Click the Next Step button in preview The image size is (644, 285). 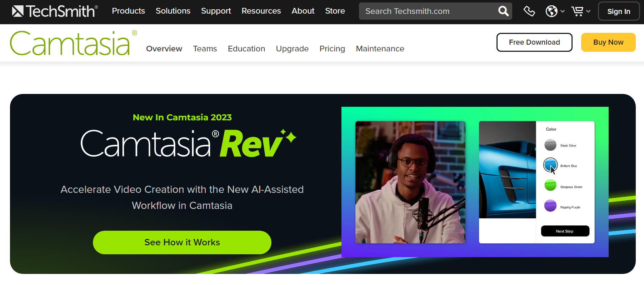click(565, 231)
